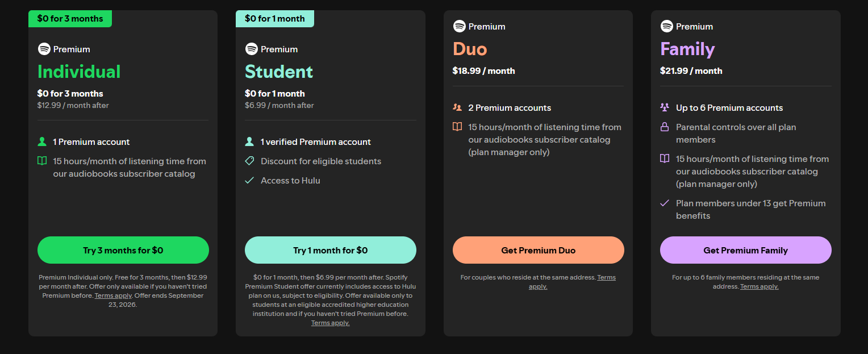Click Try 3 months for $0 button
The height and width of the screenshot is (354, 868).
coord(123,250)
